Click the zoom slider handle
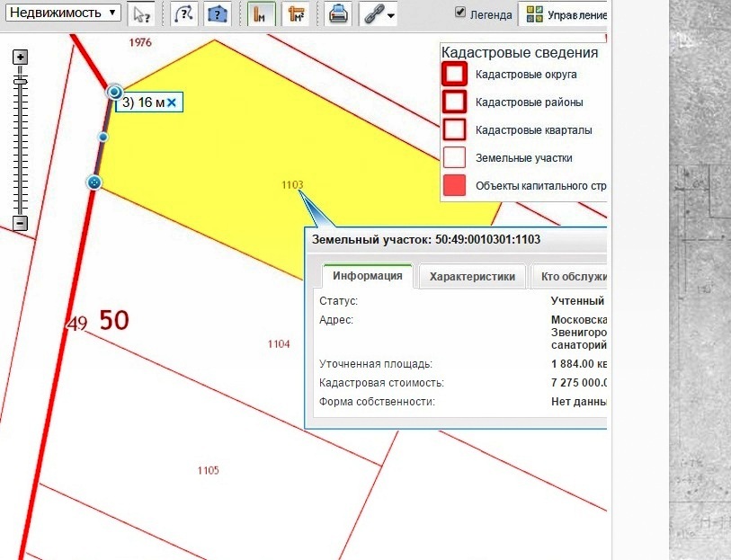Screen dimensions: 731x560 tap(21, 81)
